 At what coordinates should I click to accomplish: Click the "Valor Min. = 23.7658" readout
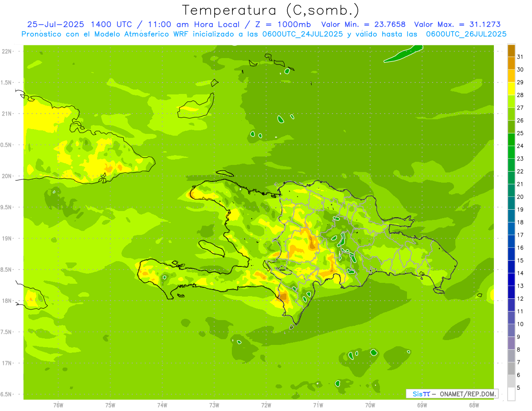coord(363,25)
